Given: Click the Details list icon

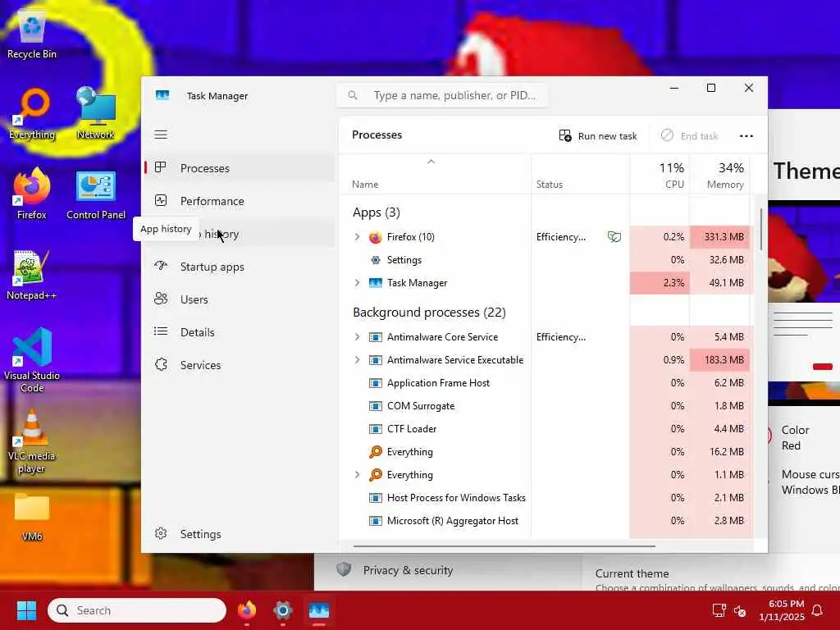Looking at the screenshot, I should pos(161,331).
